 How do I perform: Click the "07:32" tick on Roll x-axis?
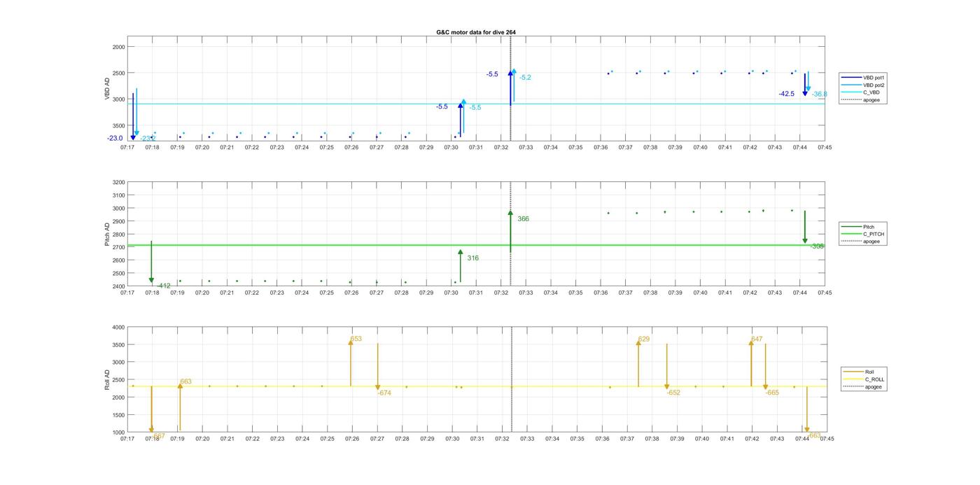coord(502,439)
